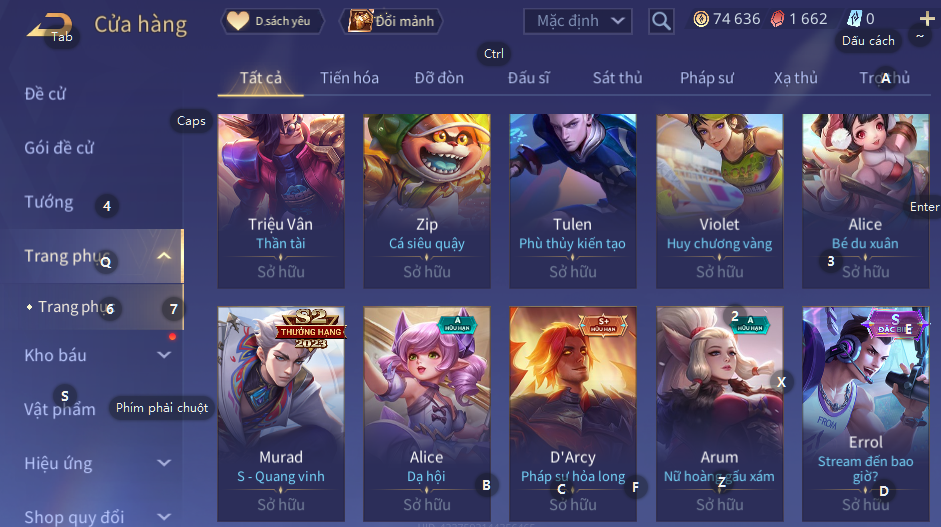
Task: Click the blue skin voucher icon
Action: tap(854, 19)
